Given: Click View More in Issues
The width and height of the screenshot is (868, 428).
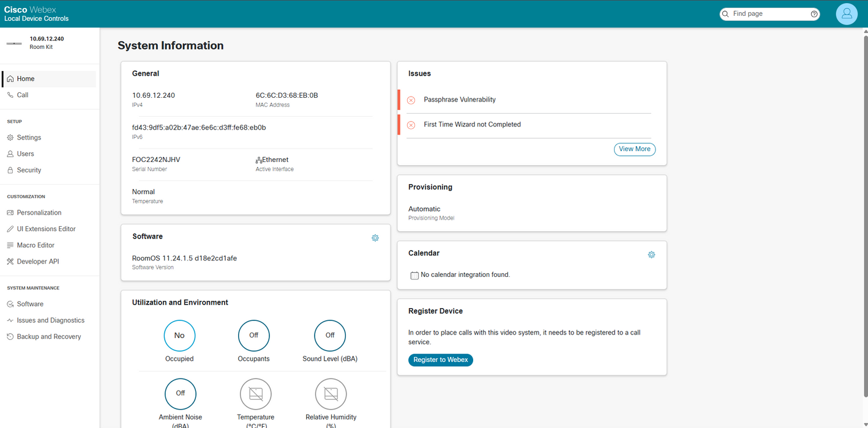Looking at the screenshot, I should tap(635, 149).
